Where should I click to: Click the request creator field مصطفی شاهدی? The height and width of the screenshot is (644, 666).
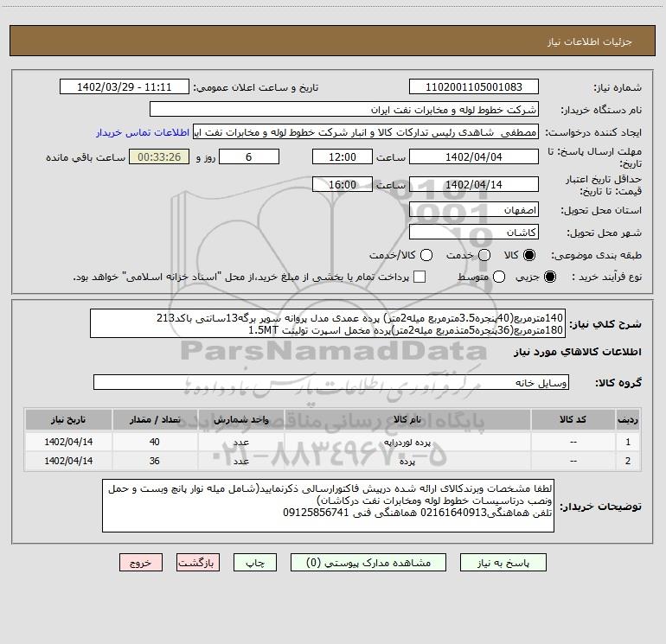tap(366, 132)
